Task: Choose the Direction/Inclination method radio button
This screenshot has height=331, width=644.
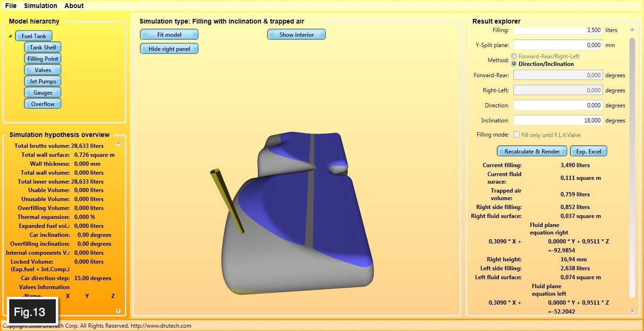Action: coord(514,64)
